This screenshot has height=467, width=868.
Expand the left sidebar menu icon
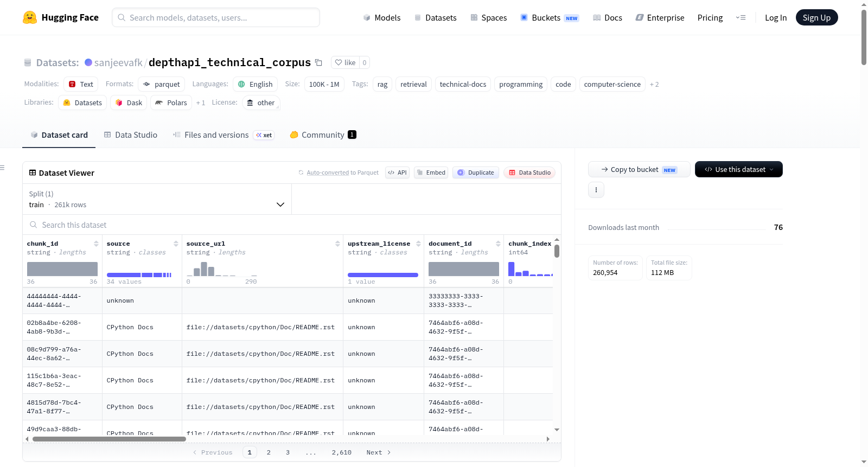(3, 168)
